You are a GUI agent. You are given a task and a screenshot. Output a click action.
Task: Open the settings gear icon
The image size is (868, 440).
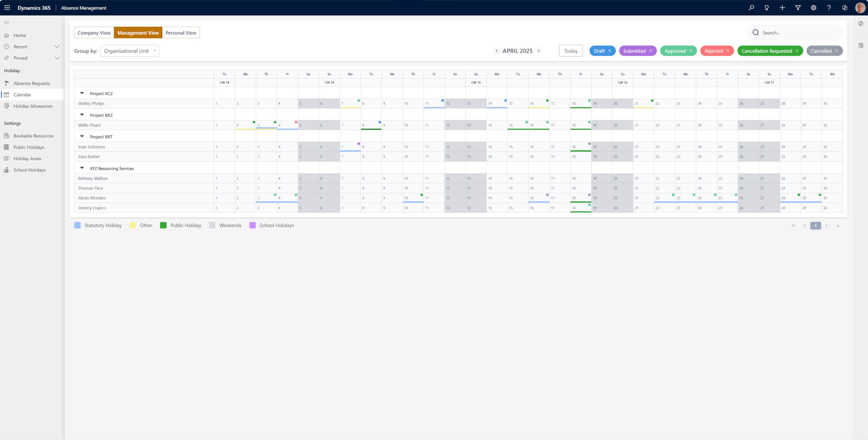[813, 8]
